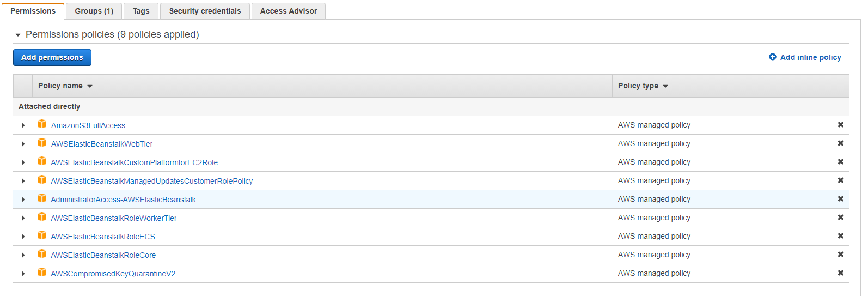Open the Security credentials tab

(205, 11)
